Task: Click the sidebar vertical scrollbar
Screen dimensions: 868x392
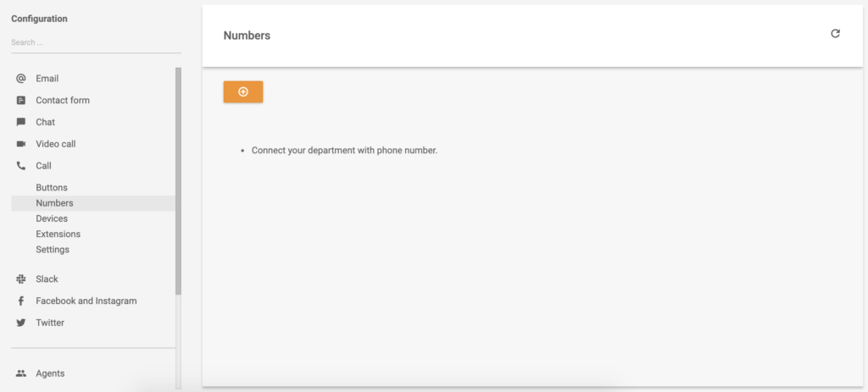Action: pyautogui.click(x=178, y=180)
